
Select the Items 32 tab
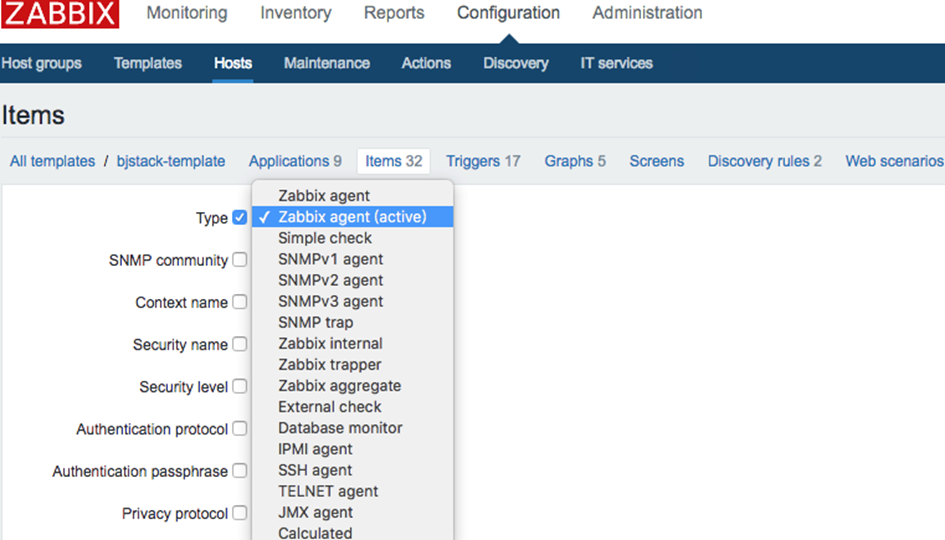point(394,162)
